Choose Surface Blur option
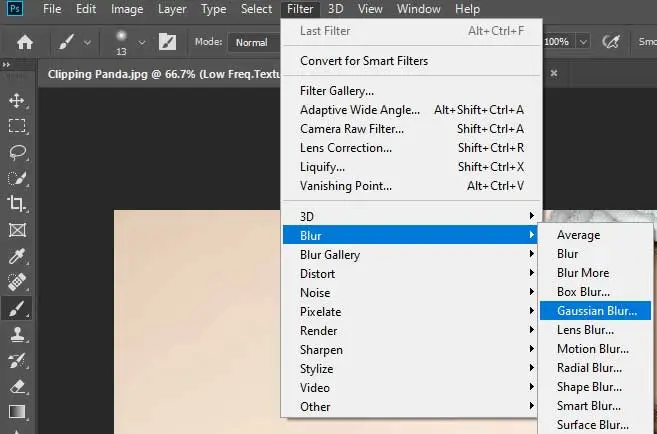This screenshot has height=434, width=657. 595,424
